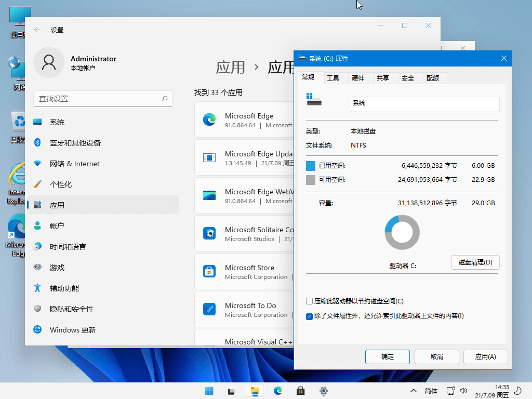Click 应用 to apply properties changes

485,356
